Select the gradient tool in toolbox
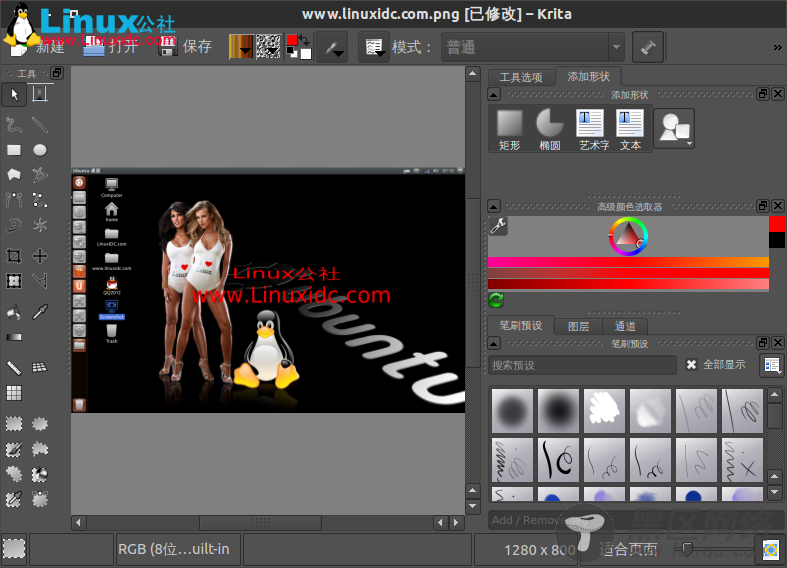Viewport: 787px width, 568px height. pos(14,337)
